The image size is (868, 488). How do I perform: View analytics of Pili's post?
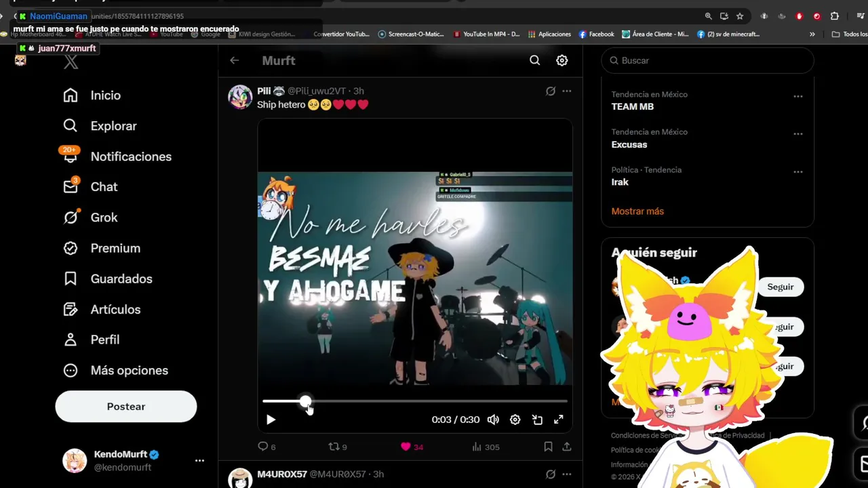(486, 447)
